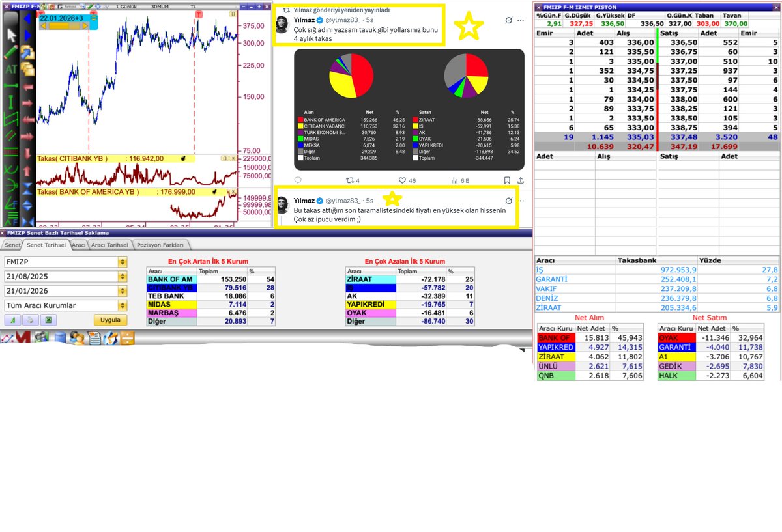Click date slider left orange arrow

pyautogui.click(x=43, y=26)
